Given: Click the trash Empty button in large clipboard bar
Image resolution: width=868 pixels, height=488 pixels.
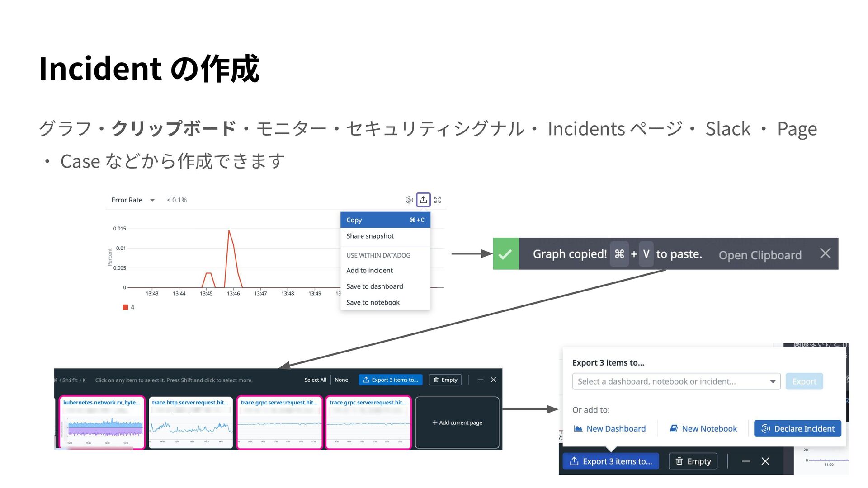Looking at the screenshot, I should (x=693, y=461).
